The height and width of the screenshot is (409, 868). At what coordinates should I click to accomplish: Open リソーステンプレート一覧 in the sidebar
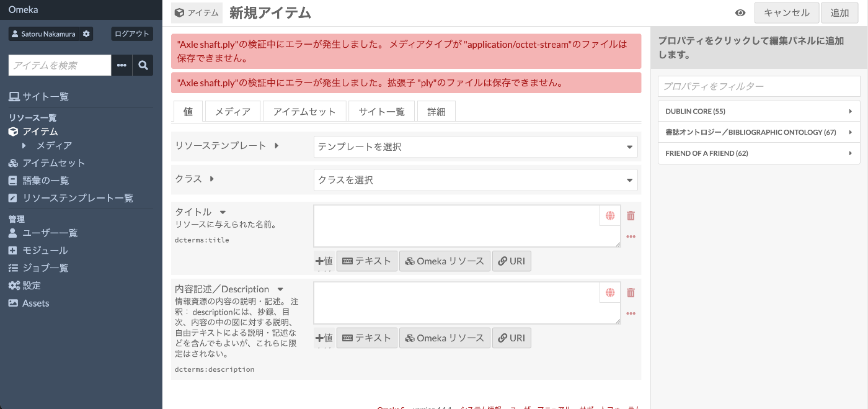71,198
